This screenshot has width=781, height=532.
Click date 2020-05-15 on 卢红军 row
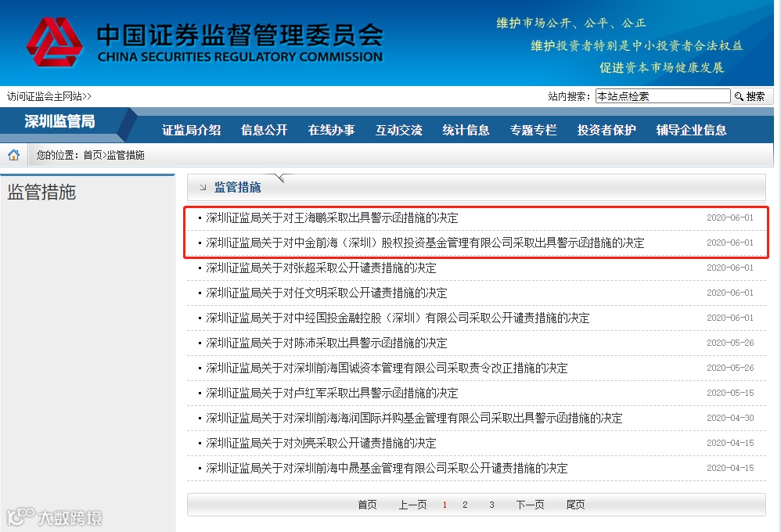730,393
